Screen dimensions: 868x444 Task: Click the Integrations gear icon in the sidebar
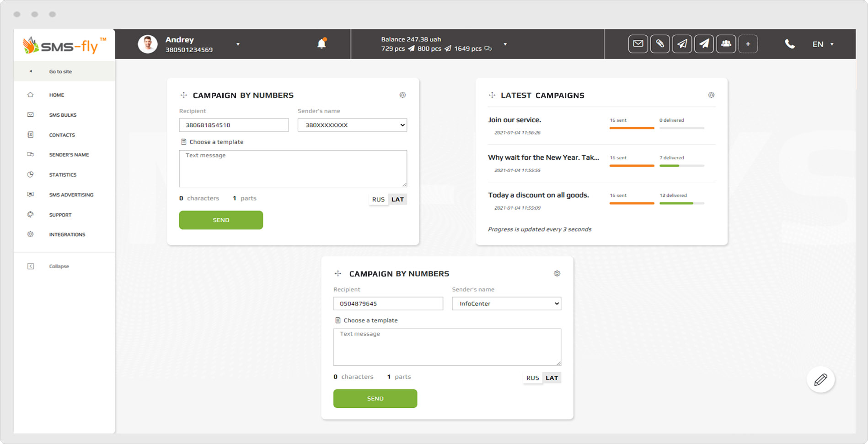point(31,234)
